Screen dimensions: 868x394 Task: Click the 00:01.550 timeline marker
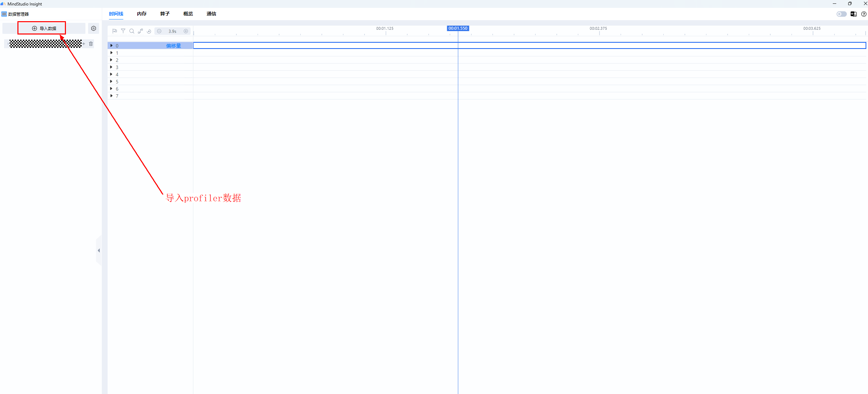point(458,28)
